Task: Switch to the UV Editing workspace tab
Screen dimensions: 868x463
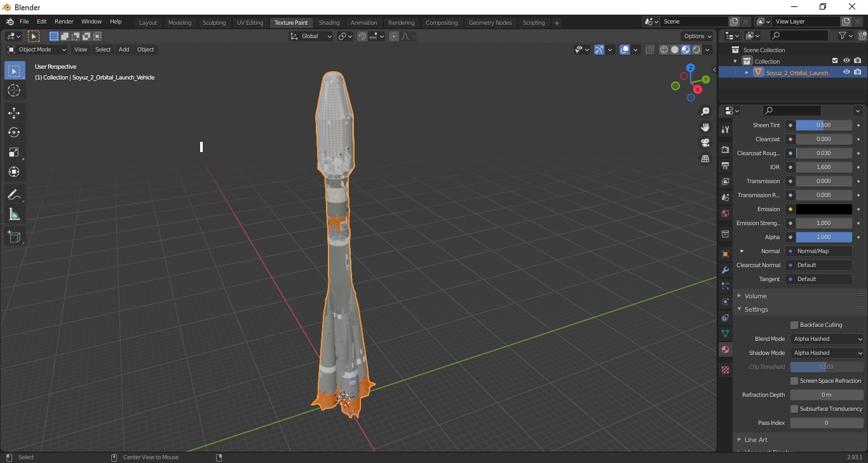Action: pyautogui.click(x=250, y=23)
